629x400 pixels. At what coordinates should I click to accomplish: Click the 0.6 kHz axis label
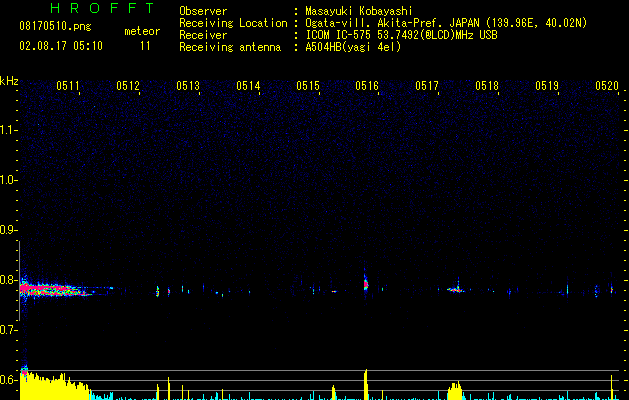pos(9,380)
